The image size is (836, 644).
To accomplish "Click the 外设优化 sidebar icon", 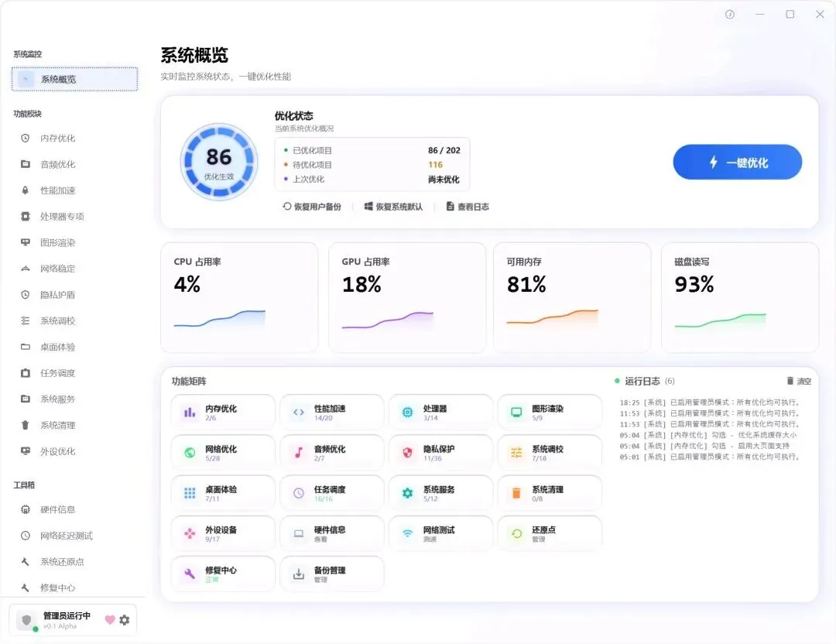I will [25, 451].
